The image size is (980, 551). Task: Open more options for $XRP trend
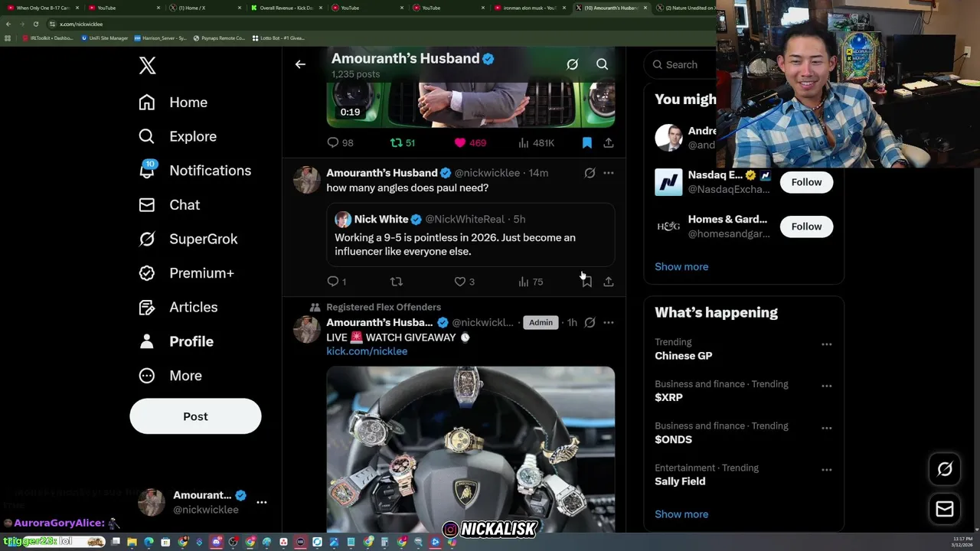(827, 386)
